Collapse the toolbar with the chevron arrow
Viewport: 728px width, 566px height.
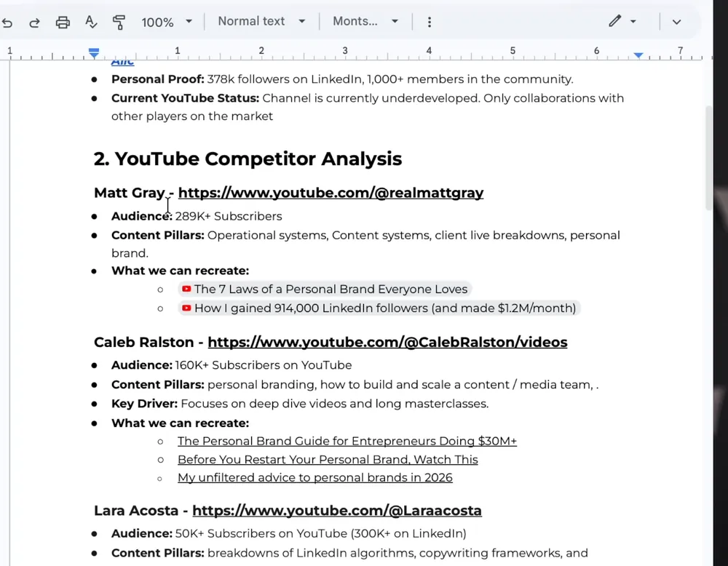(x=676, y=22)
